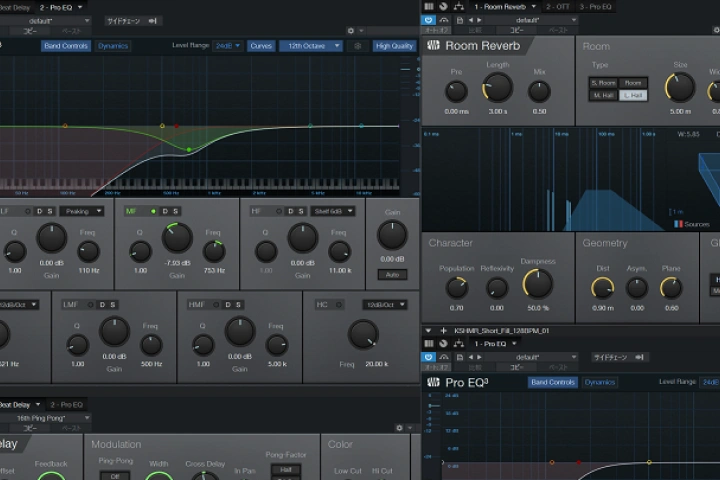This screenshot has height=480, width=720.
Task: Click the red low-cut node on EQ curve
Action: pos(176,126)
